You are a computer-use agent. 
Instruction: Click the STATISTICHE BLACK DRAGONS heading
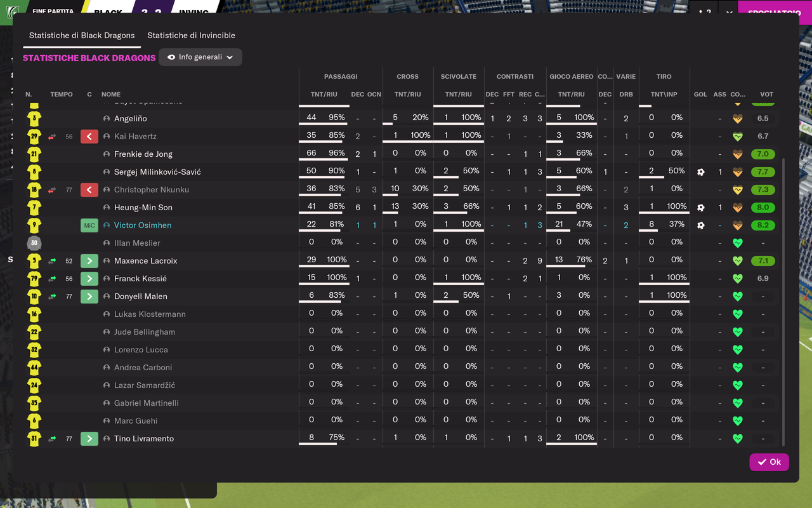point(89,58)
